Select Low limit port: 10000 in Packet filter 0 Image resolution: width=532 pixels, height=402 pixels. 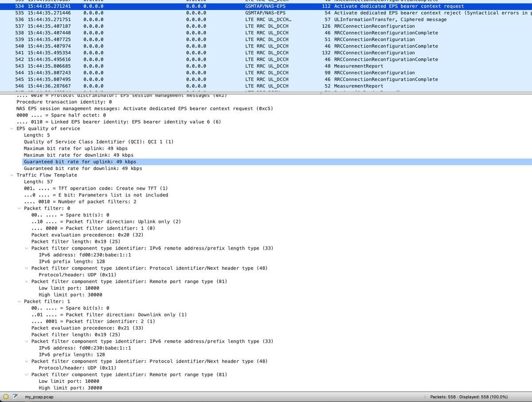pos(69,288)
